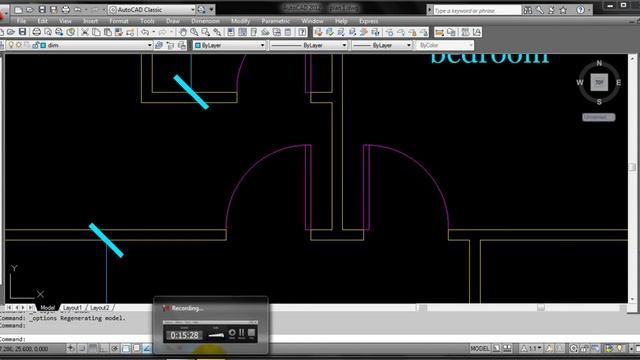Click the Plot (print) icon in standard toolbar

[x=36, y=32]
